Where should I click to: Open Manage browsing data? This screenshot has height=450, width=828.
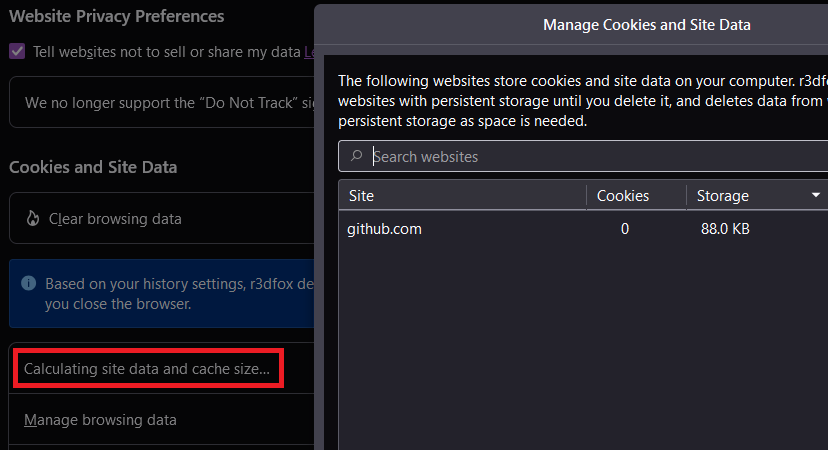coord(100,420)
